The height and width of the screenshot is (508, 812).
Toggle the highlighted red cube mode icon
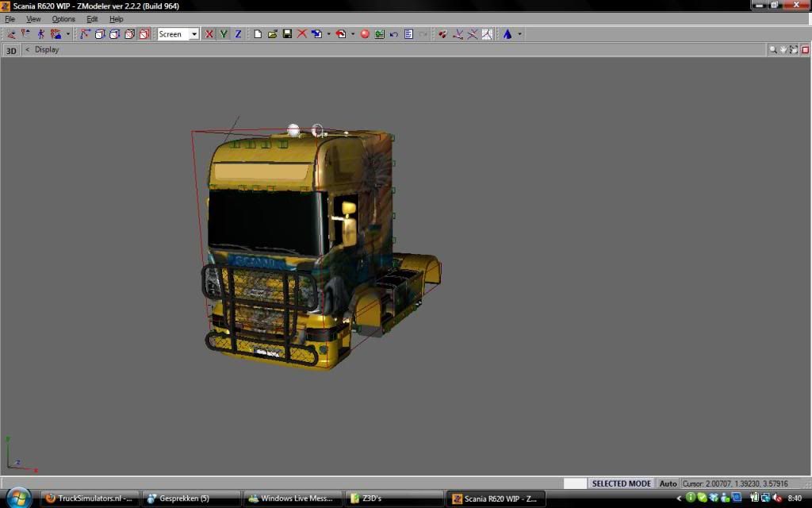[144, 34]
